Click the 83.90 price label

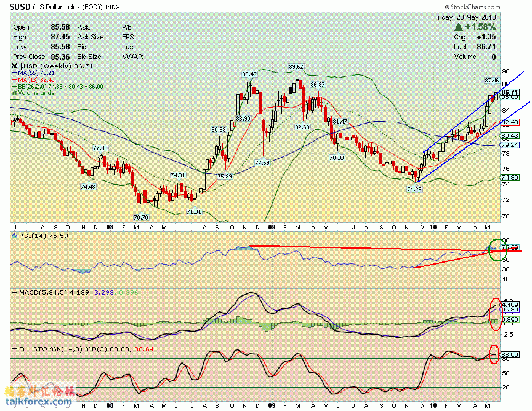coord(243,118)
